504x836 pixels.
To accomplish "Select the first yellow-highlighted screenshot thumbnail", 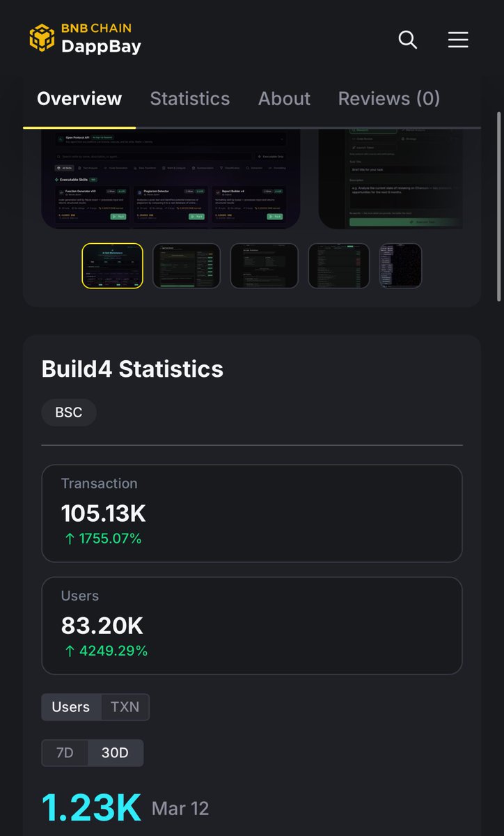I will point(113,265).
